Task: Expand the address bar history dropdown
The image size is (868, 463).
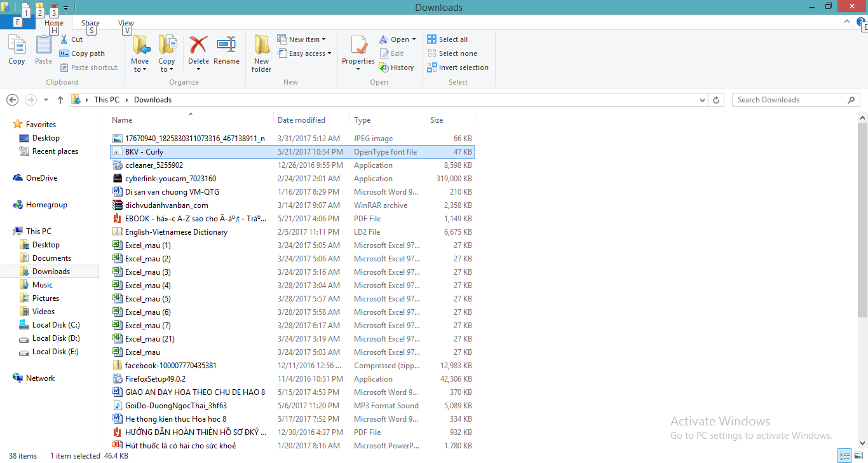Action: tap(702, 100)
